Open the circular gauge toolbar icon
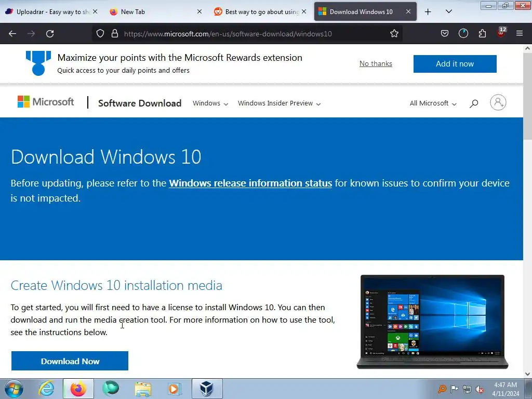The image size is (532, 399). [x=463, y=34]
